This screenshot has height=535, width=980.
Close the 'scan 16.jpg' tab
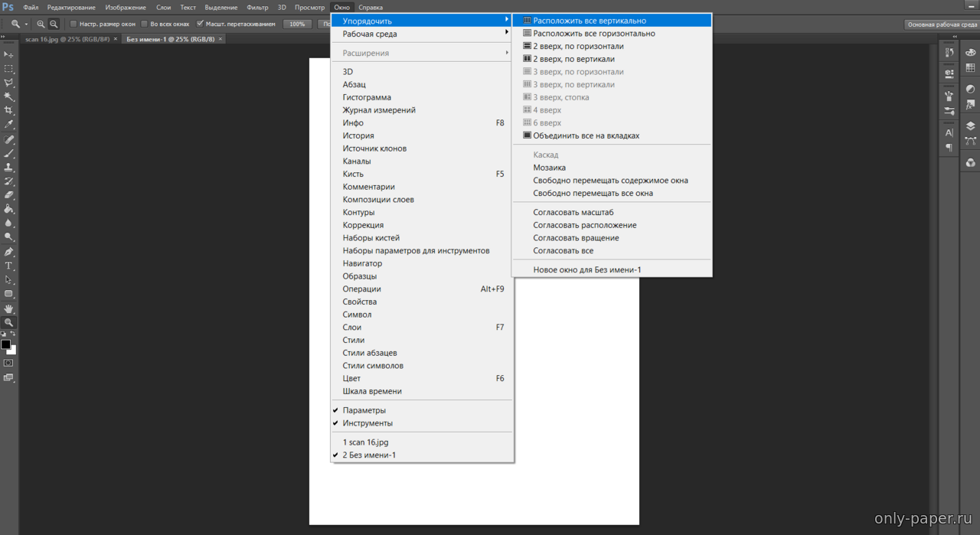point(116,38)
